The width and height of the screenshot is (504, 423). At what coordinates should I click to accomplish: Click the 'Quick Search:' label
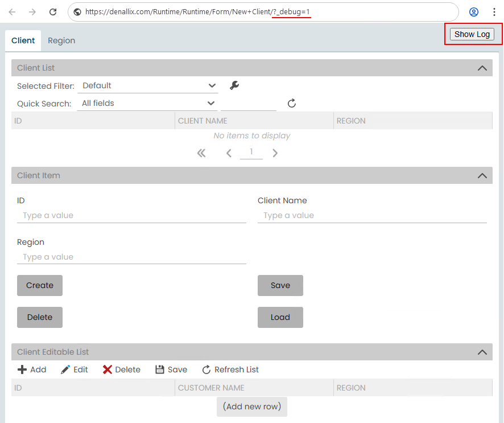coord(44,104)
